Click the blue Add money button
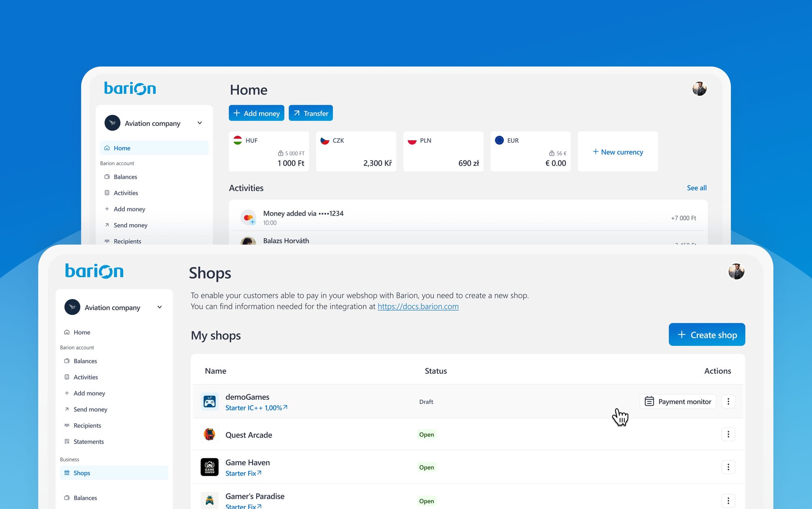This screenshot has height=509, width=812. coord(257,113)
